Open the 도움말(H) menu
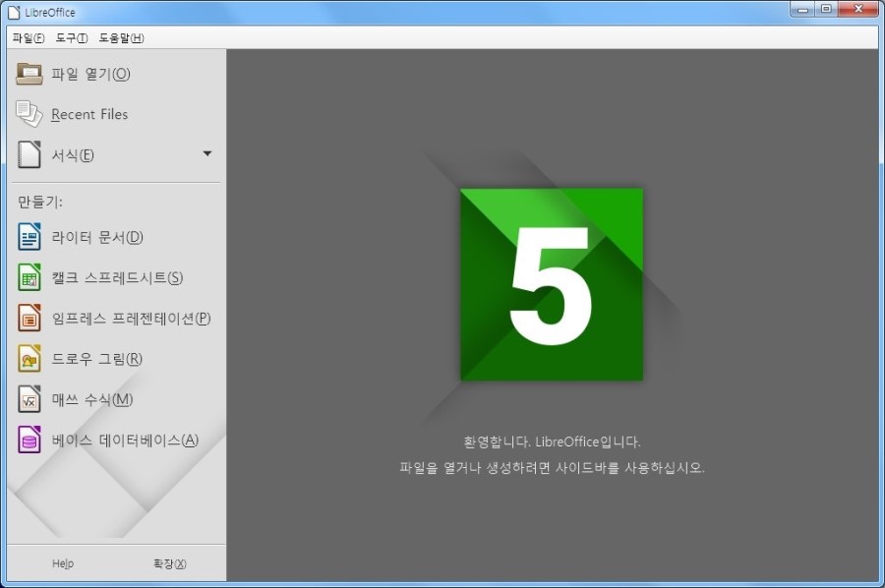The image size is (885, 588). (121, 37)
